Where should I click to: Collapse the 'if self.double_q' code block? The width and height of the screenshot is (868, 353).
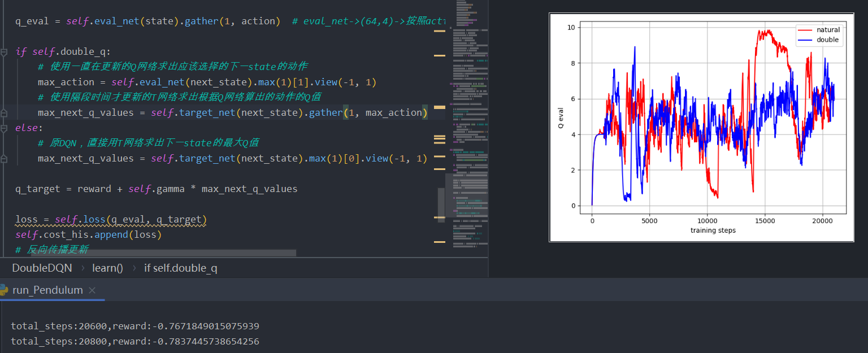pos(4,52)
